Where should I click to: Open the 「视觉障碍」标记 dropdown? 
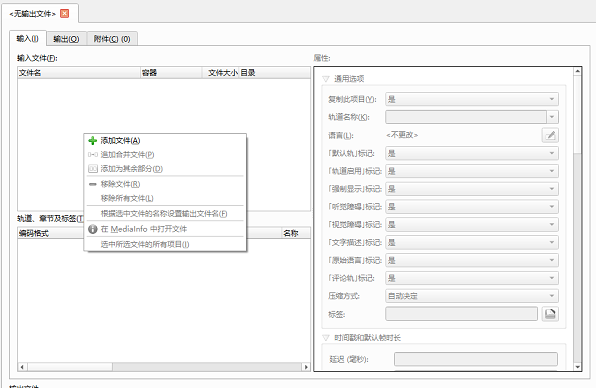(x=472, y=225)
